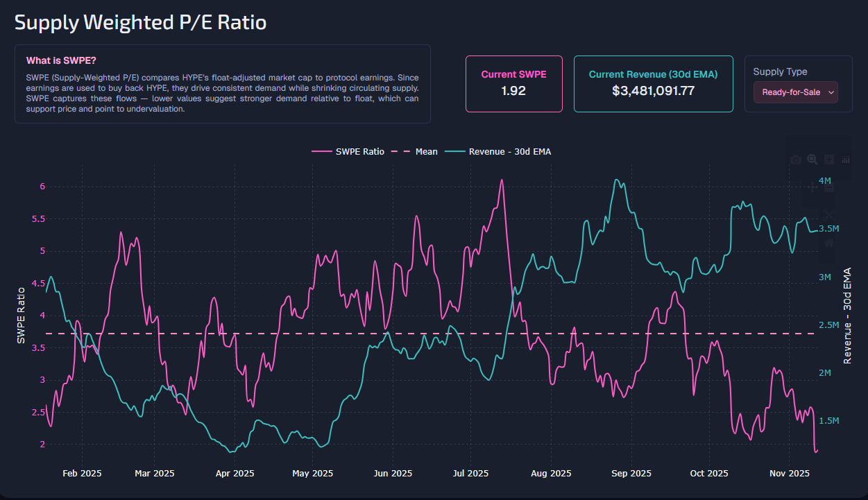This screenshot has height=500, width=868.
Task: Hide the Revenue - 30d EMA series
Action: [x=501, y=151]
